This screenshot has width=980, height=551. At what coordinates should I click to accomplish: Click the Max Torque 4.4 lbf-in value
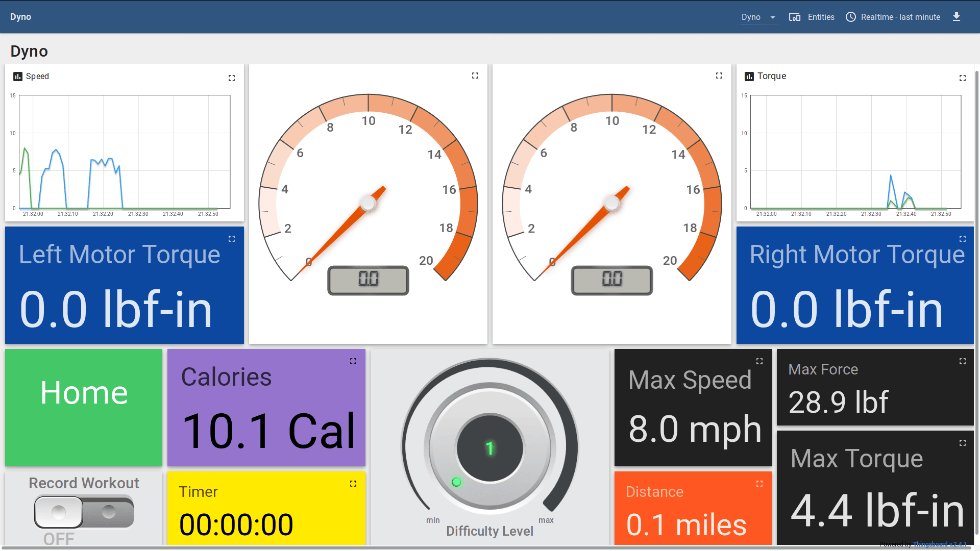tap(877, 510)
